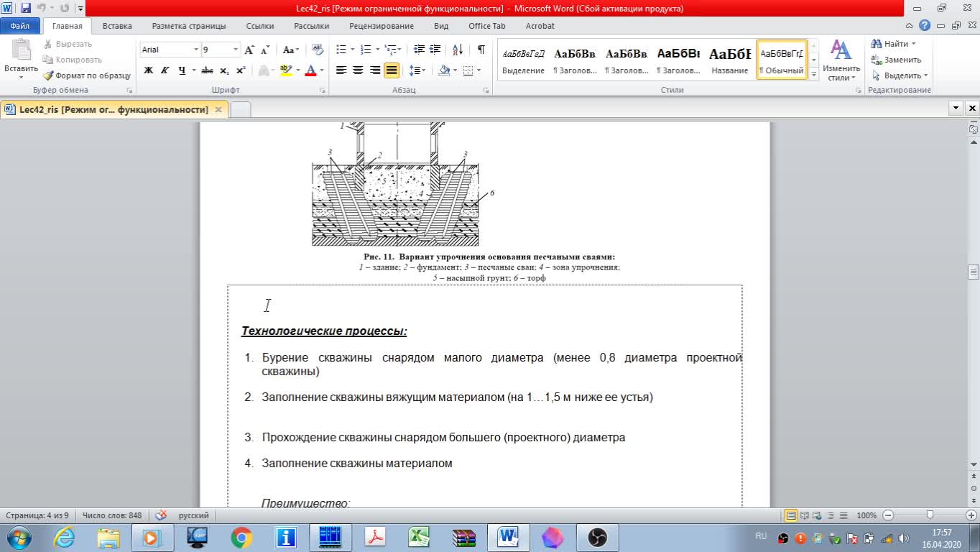Open the numbered list dropdown arrow

point(376,50)
